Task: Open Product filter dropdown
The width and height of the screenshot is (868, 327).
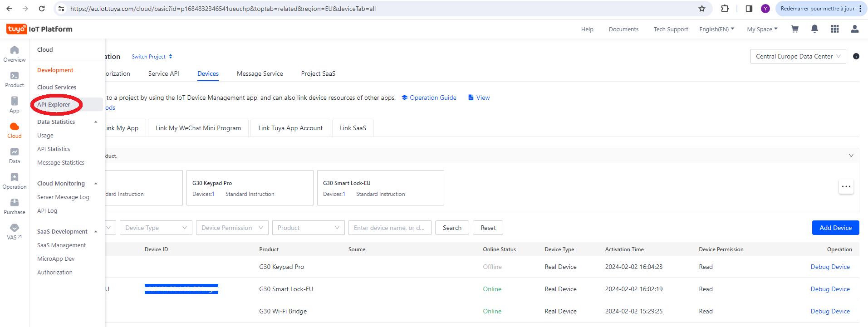Action: pyautogui.click(x=309, y=228)
